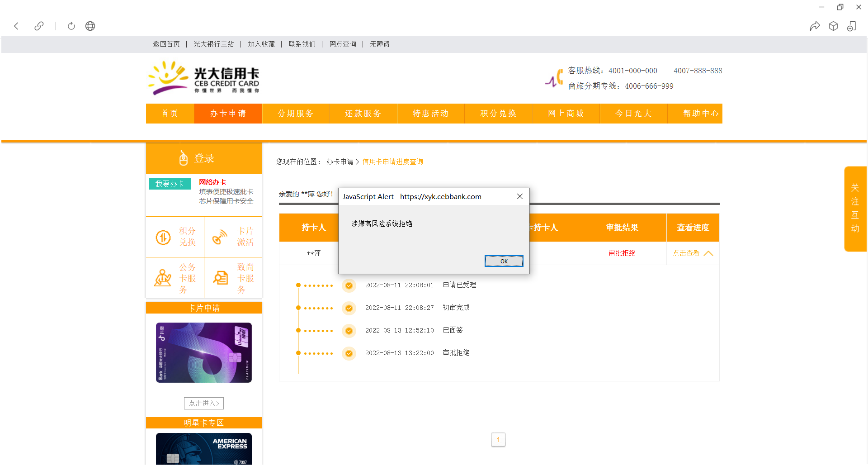Open the 还款服务 navigation tab
Viewport: 868px width, 466px height.
coord(363,114)
